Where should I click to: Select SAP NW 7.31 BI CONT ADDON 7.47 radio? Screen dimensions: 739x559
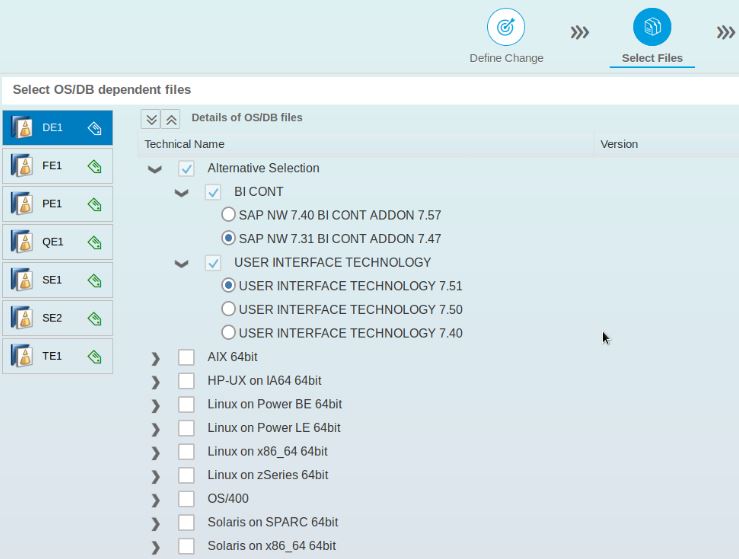pyautogui.click(x=228, y=238)
